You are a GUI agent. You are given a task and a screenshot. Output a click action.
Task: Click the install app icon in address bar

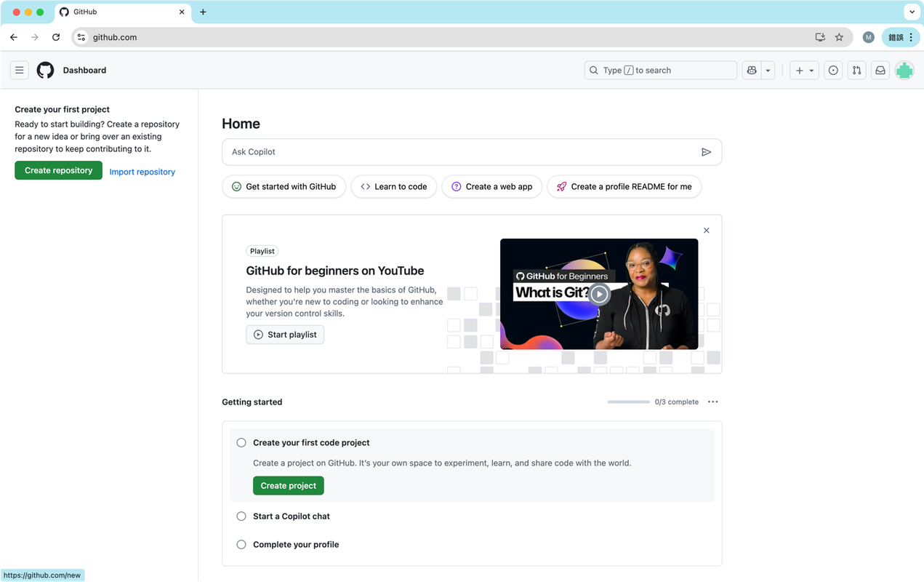[820, 37]
